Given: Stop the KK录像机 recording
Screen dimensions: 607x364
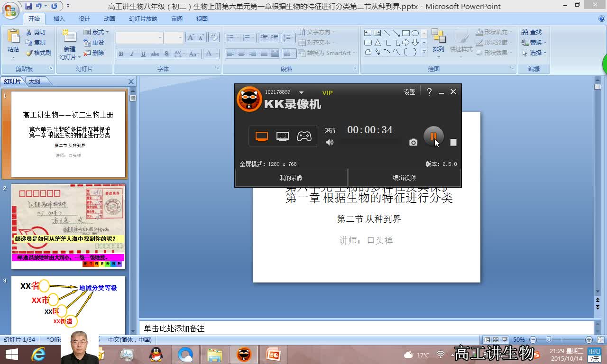Looking at the screenshot, I should coord(453,142).
